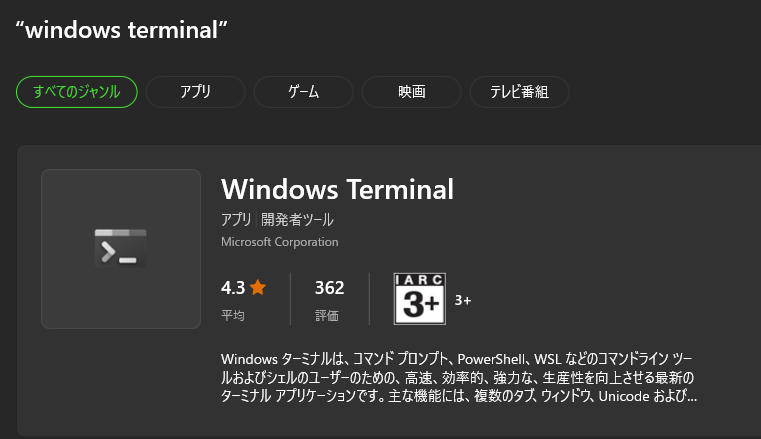
Task: Click the 3+ age text label
Action: pyautogui.click(x=463, y=300)
